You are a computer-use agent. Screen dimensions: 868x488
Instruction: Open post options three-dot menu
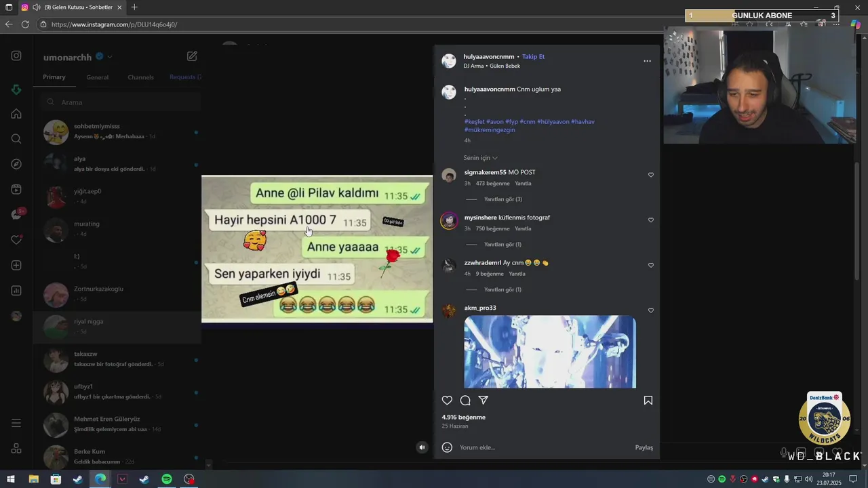point(647,61)
